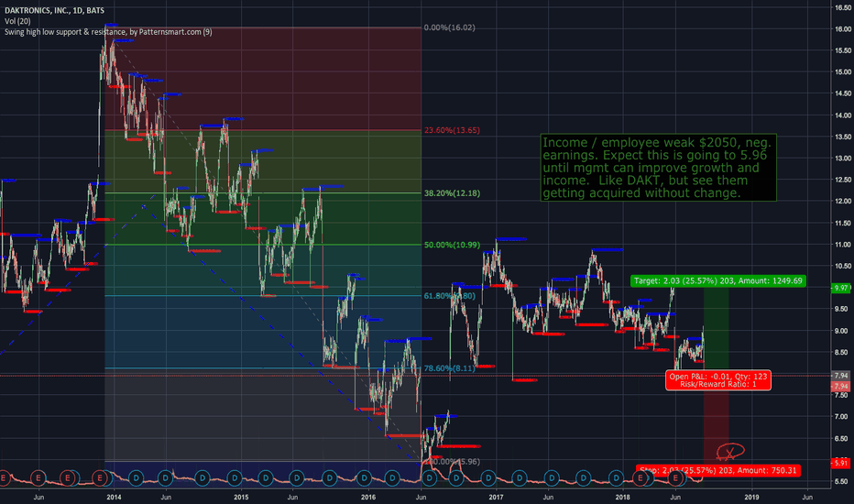Click the 12.00 price scale value

(843, 201)
